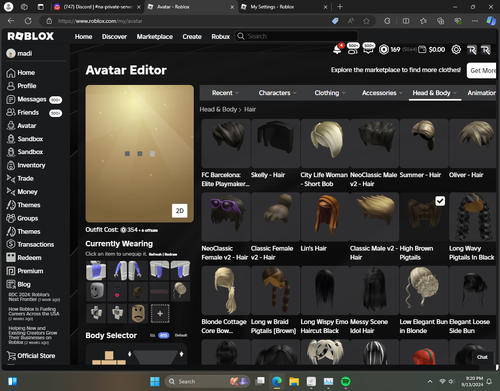The image size is (500, 391).
Task: Open Spotify from the taskbar
Action: pos(346,381)
